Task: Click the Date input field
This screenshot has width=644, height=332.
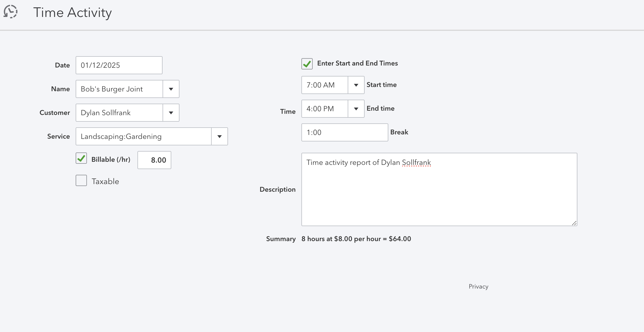Action: click(x=119, y=65)
